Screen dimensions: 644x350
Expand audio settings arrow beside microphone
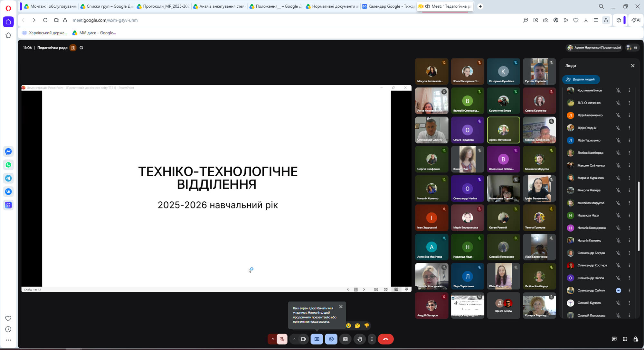pyautogui.click(x=272, y=339)
